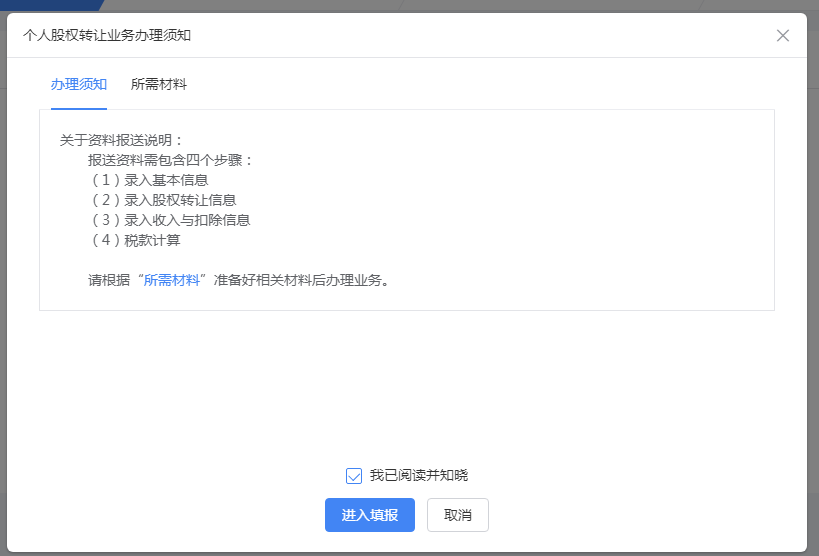This screenshot has width=819, height=556.
Task: Uncheck the 我已阅读并知晓 checkbox
Action: 354,476
